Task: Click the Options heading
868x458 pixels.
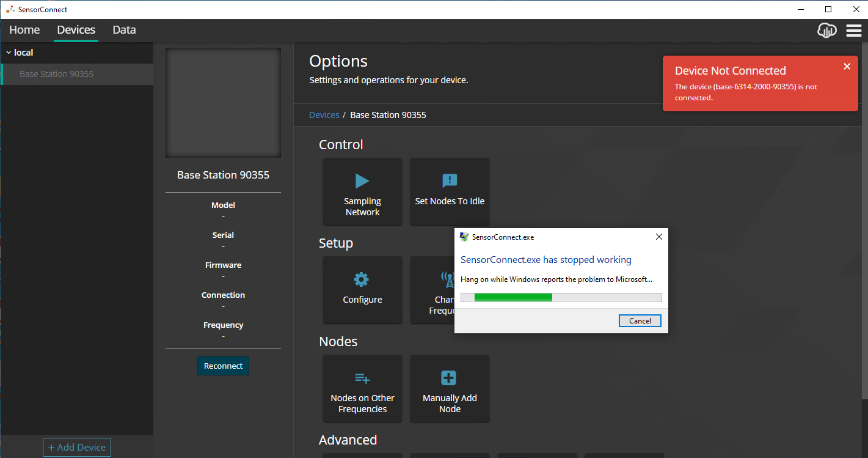Action: 338,61
